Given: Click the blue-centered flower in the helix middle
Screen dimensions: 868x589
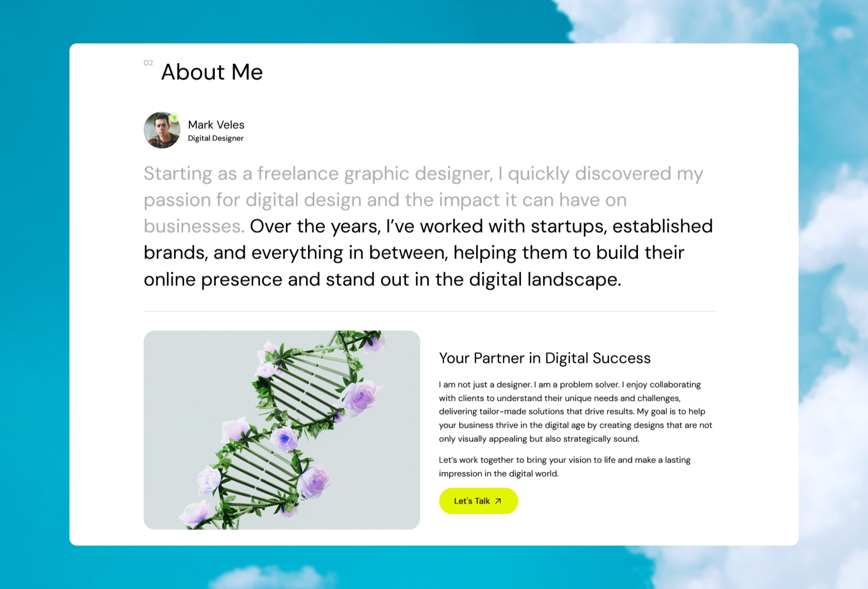Looking at the screenshot, I should pos(285,438).
